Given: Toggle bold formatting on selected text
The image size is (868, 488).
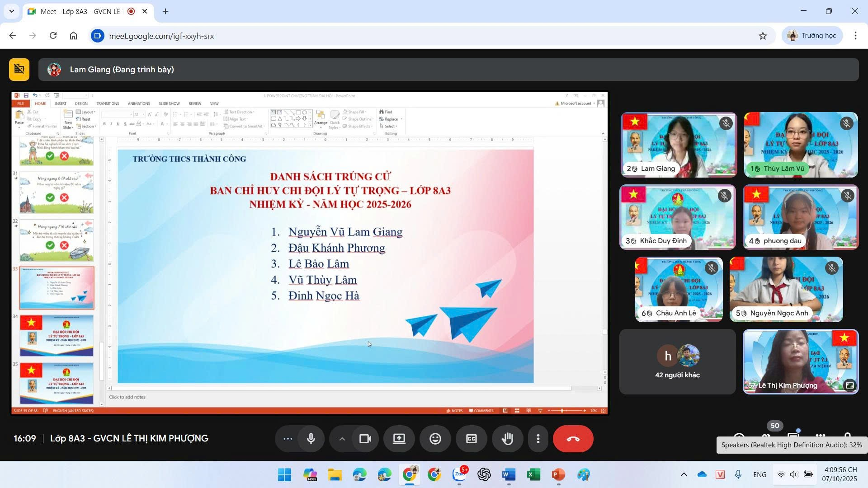Looking at the screenshot, I should (x=104, y=123).
